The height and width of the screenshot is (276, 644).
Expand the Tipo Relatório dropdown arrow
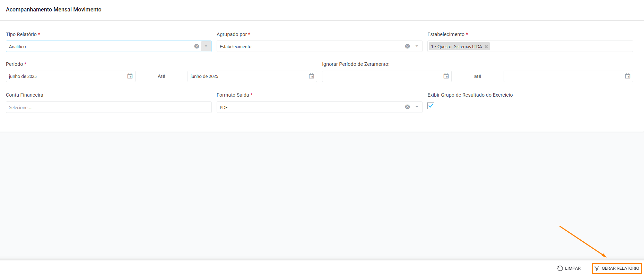coord(206,46)
